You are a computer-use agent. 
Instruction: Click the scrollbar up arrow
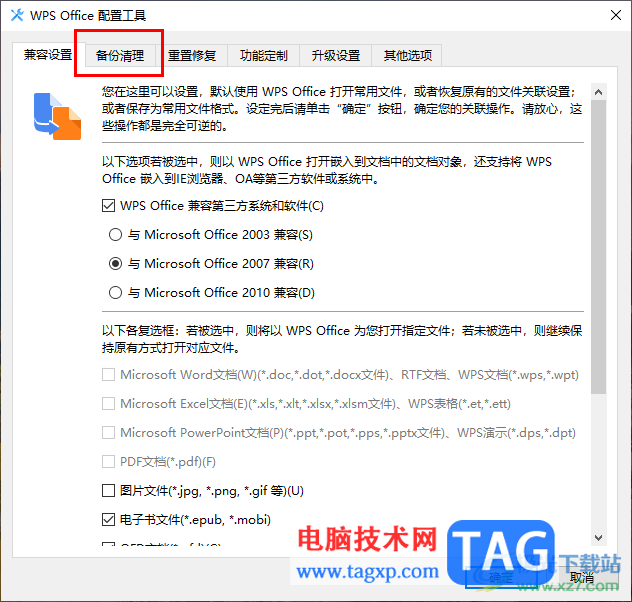599,92
